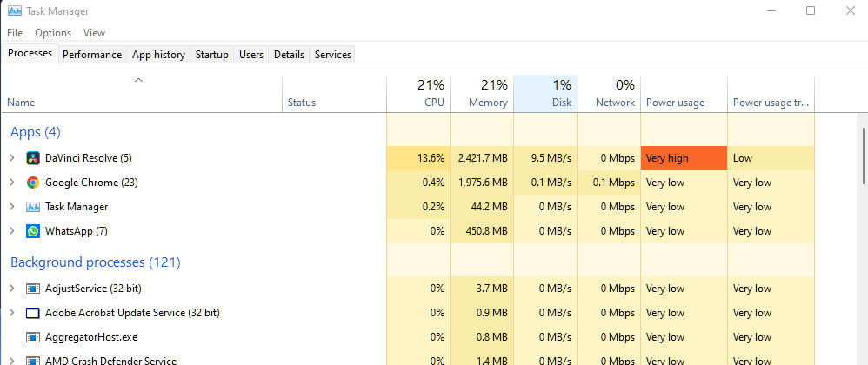Click the Apps (4) group heading
The height and width of the screenshot is (365, 868).
[x=36, y=132]
